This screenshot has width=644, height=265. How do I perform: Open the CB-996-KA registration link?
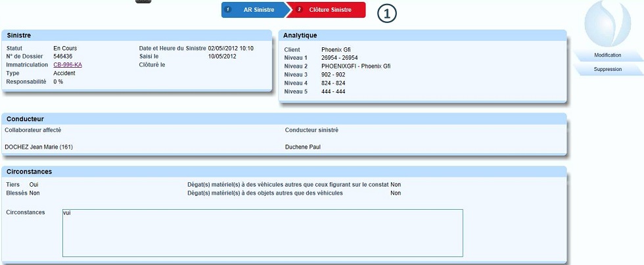[x=68, y=65]
